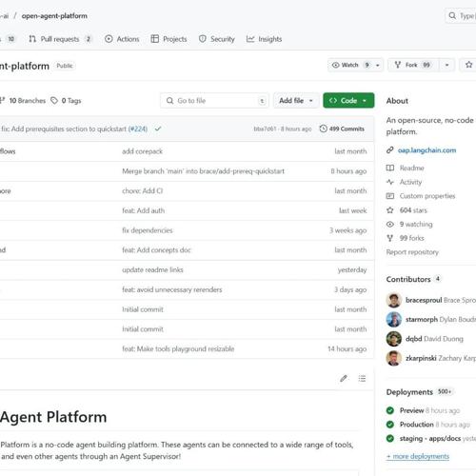Open pull request #224 link
This screenshot has width=476, height=476.
[x=138, y=129]
